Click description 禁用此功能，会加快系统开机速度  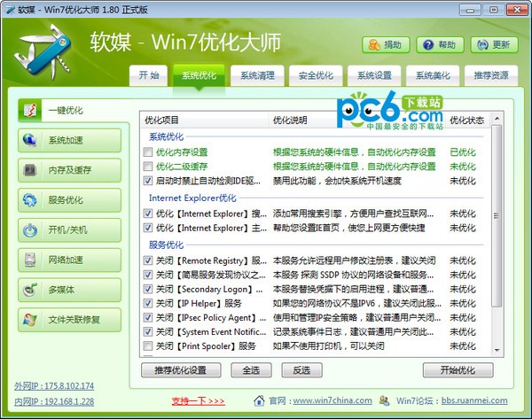pos(337,181)
